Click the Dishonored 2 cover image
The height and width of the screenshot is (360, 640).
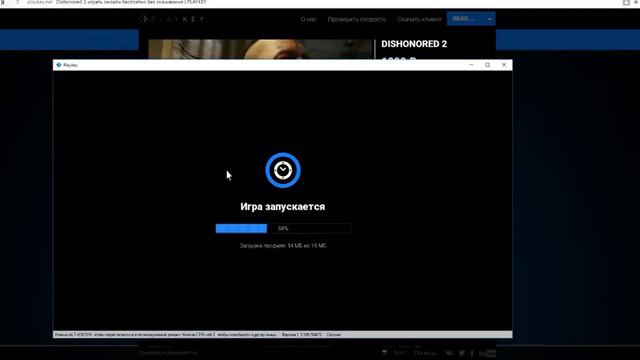(261, 49)
